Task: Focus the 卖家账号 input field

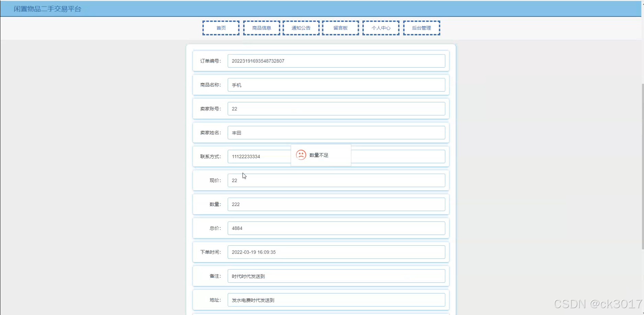Action: [x=336, y=109]
